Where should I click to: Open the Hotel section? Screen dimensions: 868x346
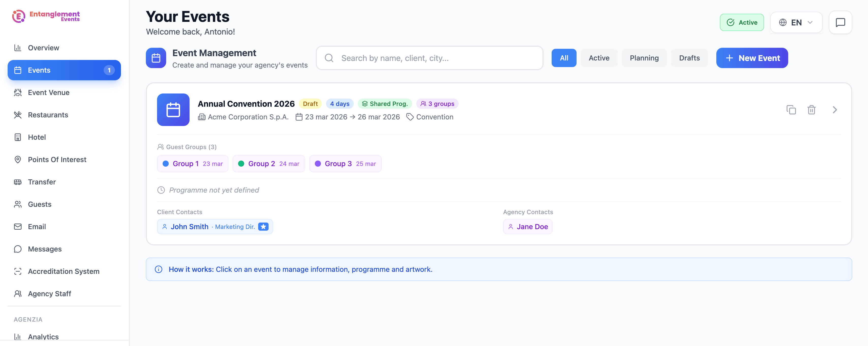64,137
